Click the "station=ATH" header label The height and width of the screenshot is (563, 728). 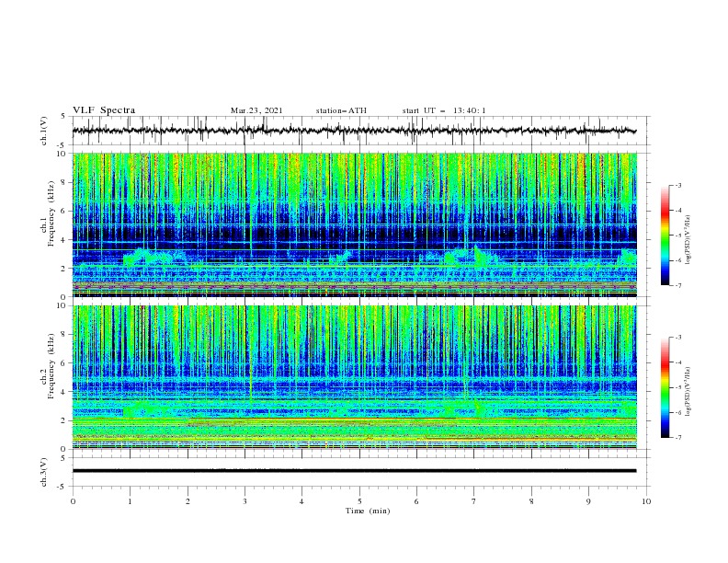click(x=341, y=110)
